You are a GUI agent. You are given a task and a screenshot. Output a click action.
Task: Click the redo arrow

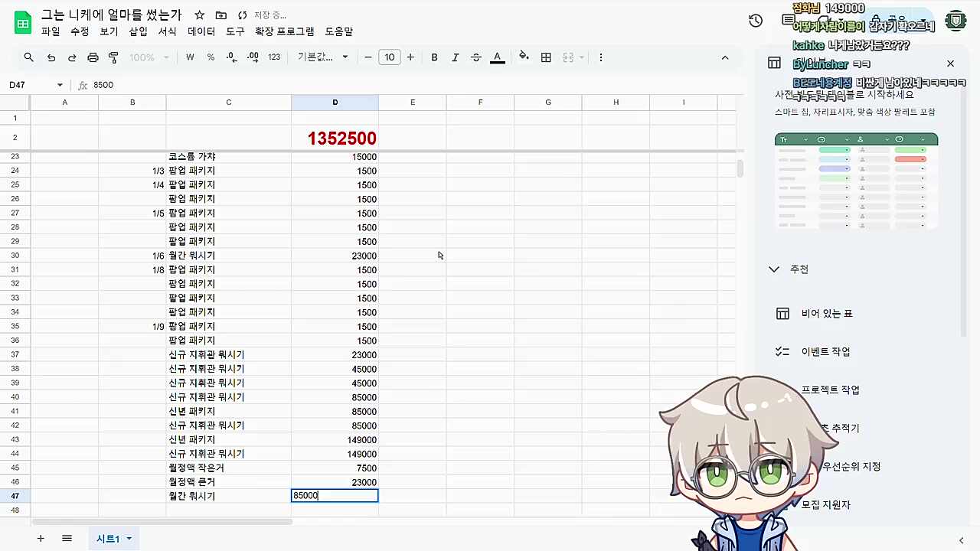click(72, 57)
